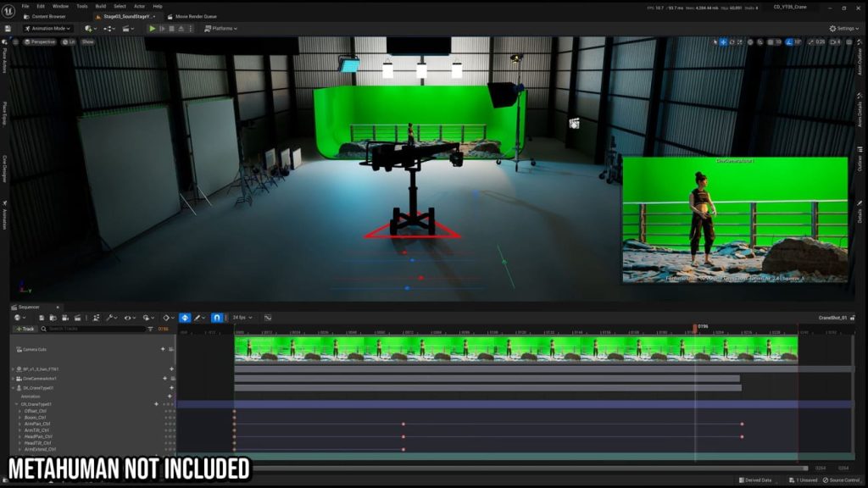Toggle the Lit view mode button
Viewport: 868px width, 488px height.
[x=69, y=42]
